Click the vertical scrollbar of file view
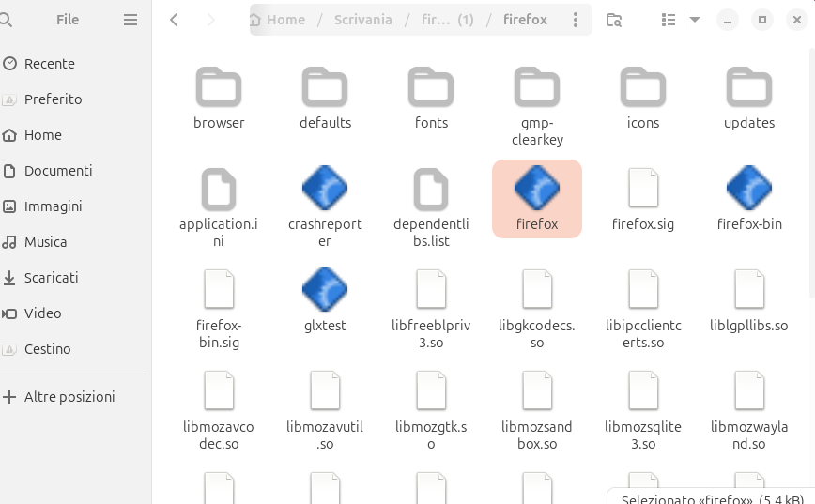Image resolution: width=815 pixels, height=504 pixels. [x=812, y=172]
